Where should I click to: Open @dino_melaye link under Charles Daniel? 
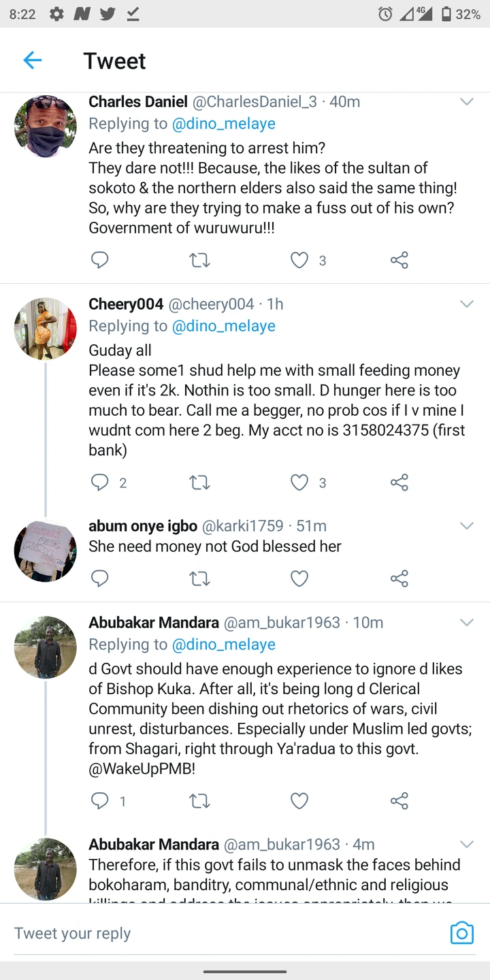(224, 124)
